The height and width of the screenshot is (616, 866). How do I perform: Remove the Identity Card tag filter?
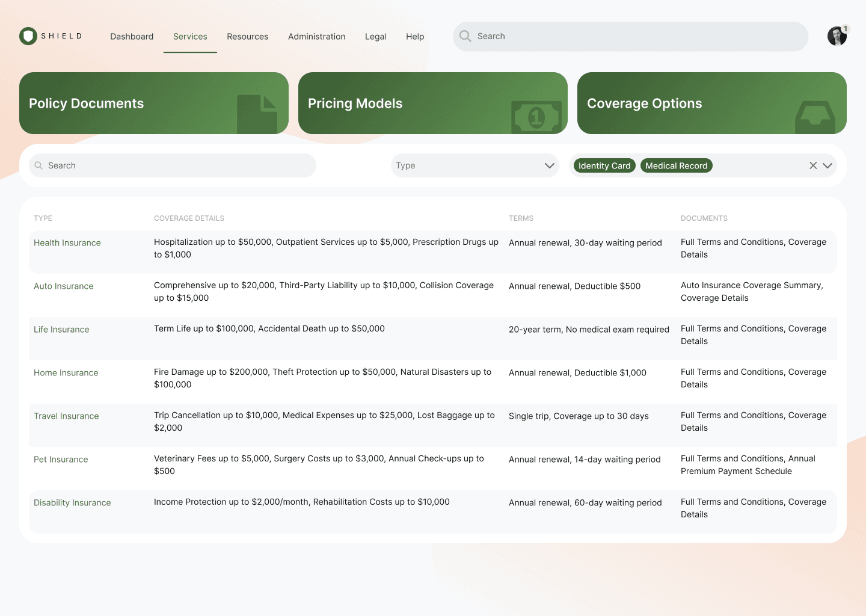(604, 165)
